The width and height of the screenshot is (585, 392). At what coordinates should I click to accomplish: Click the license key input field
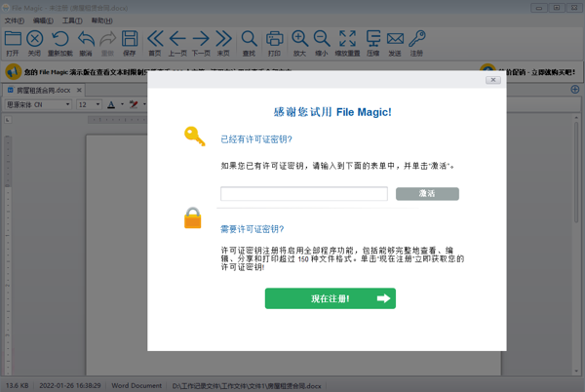[303, 194]
